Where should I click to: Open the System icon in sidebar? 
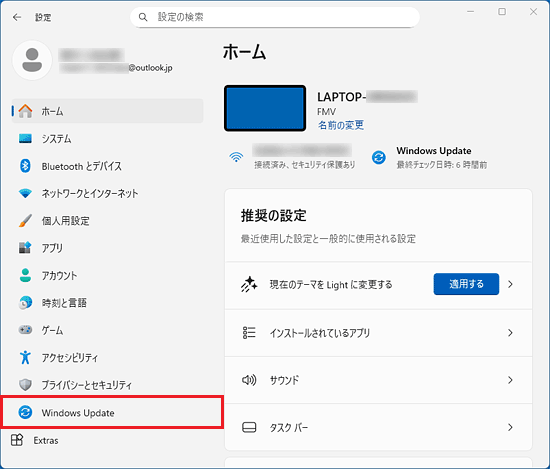pyautogui.click(x=25, y=139)
